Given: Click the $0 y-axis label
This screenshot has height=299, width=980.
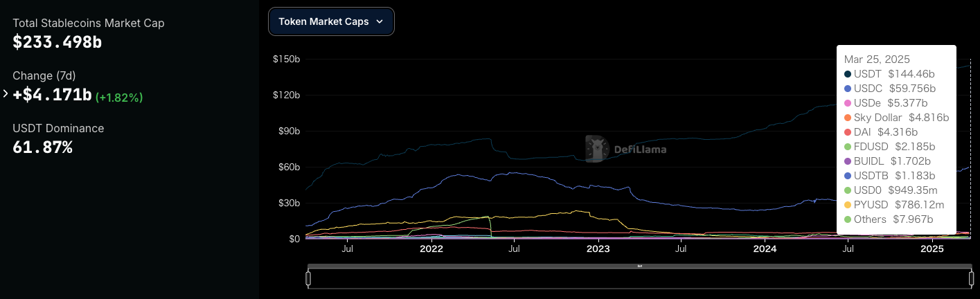Looking at the screenshot, I should 293,239.
